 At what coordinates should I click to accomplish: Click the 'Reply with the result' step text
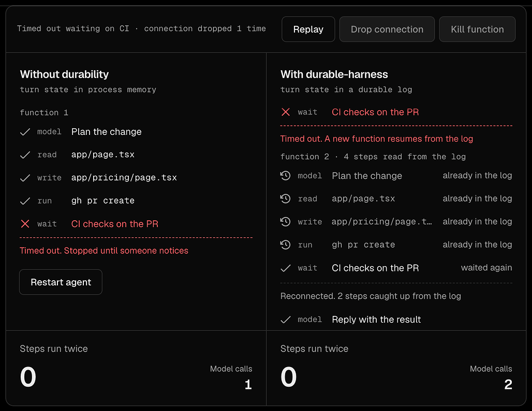tap(376, 319)
